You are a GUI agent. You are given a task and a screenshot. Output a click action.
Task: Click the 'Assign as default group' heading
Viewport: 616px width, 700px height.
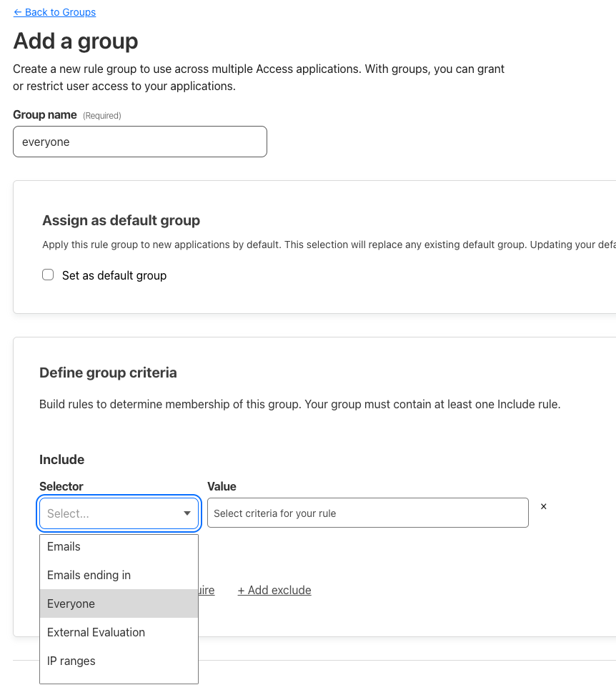point(121,220)
